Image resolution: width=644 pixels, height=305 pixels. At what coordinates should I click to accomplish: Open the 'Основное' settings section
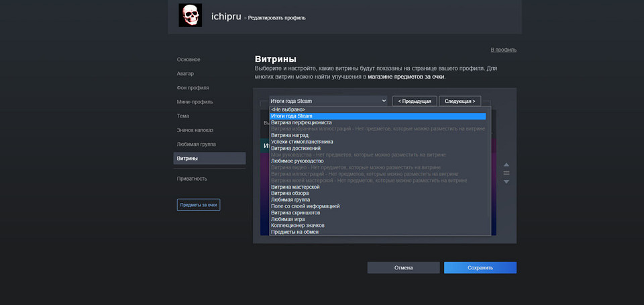click(x=189, y=60)
